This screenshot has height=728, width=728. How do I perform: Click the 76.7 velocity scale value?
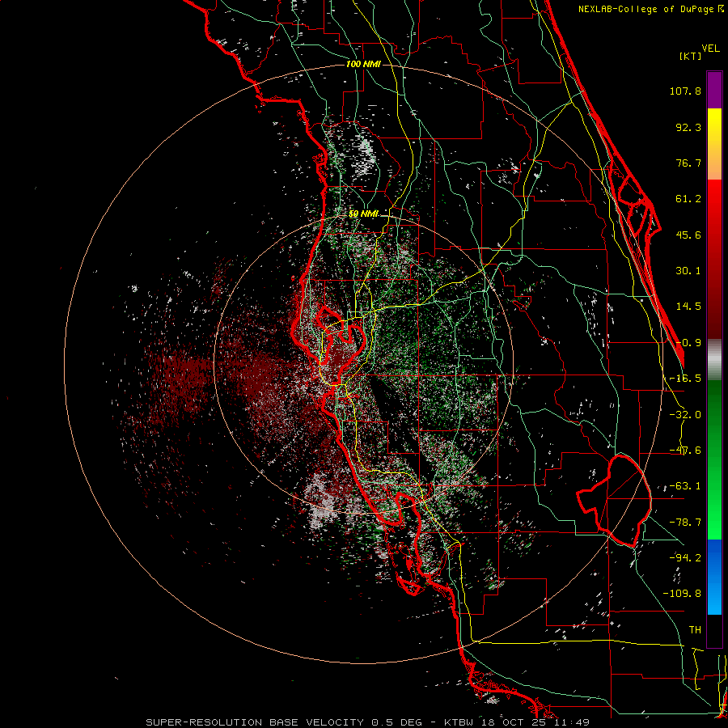tap(688, 163)
